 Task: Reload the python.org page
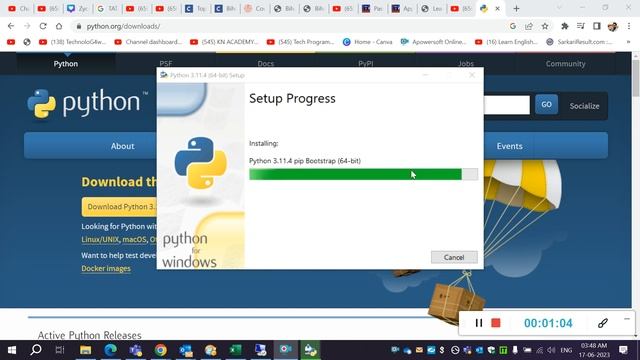point(43,26)
